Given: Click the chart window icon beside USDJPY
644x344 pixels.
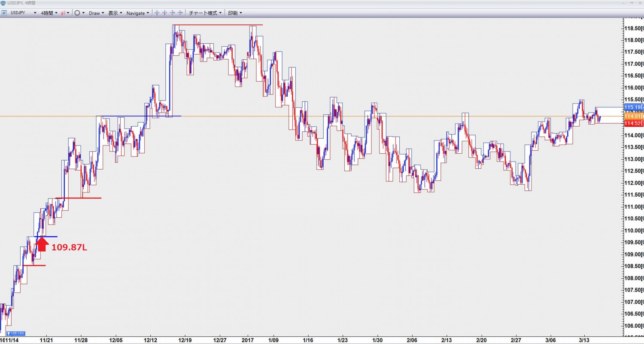Looking at the screenshot, I should (x=5, y=13).
